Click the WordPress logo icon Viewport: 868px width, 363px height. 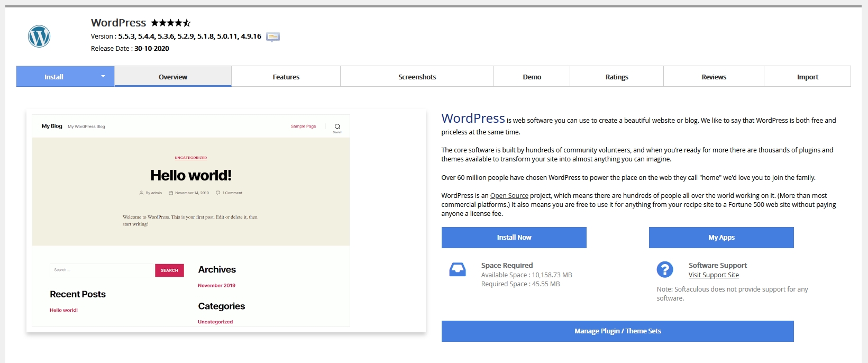39,37
